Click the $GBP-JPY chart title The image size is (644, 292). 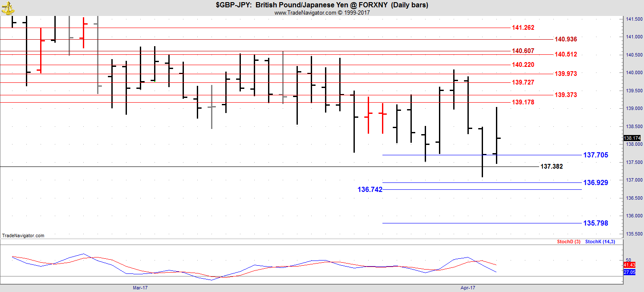coord(322,5)
